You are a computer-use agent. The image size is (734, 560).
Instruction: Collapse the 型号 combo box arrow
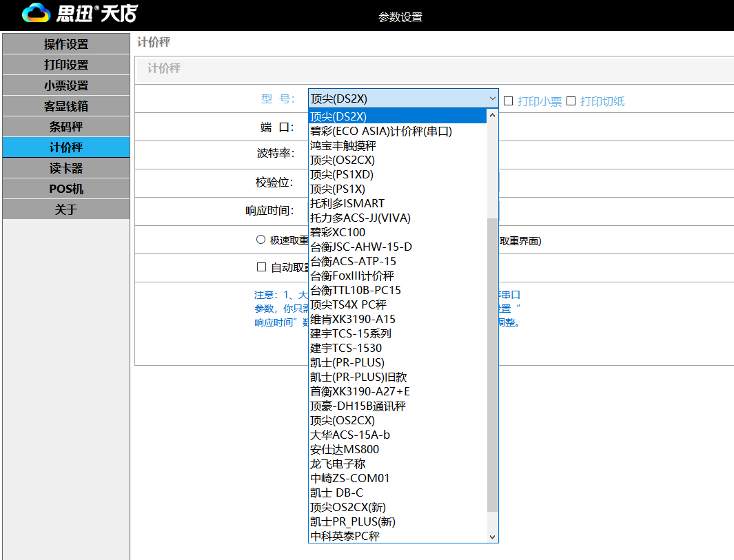492,98
